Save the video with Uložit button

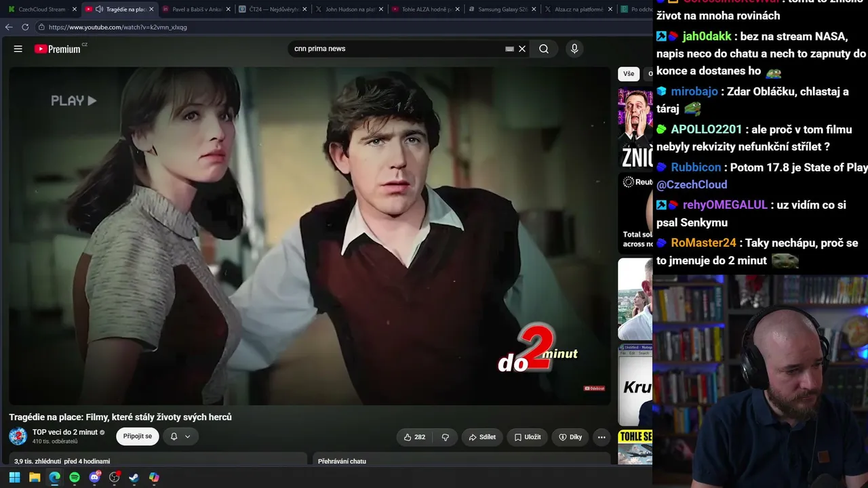point(527,437)
